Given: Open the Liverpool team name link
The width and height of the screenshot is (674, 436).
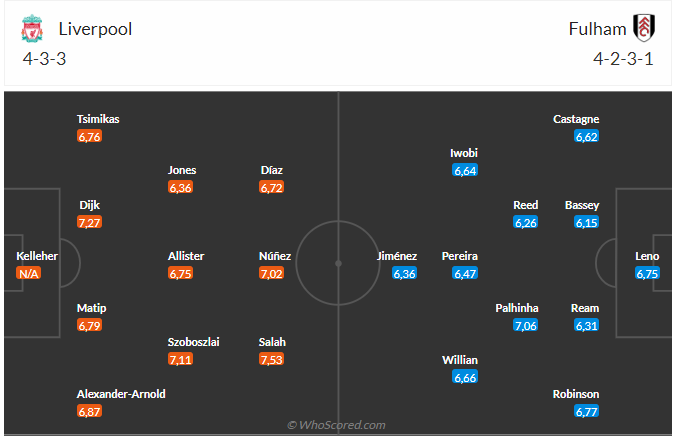Looking at the screenshot, I should click(x=95, y=29).
